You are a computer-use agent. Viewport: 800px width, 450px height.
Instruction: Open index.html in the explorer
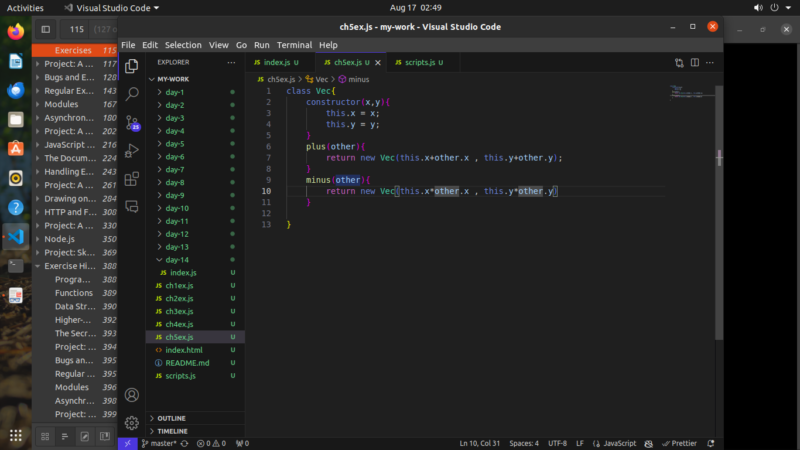tap(196, 350)
